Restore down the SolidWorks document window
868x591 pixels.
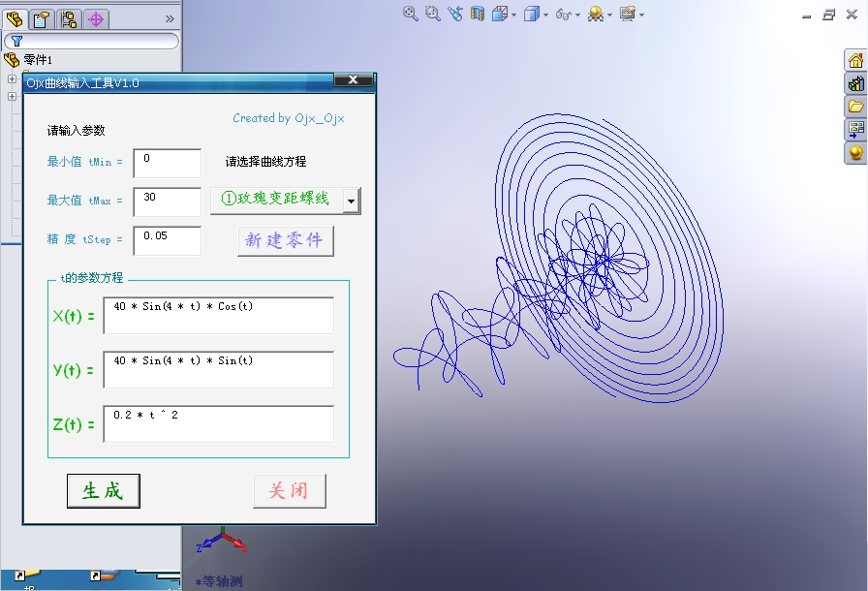click(x=828, y=15)
